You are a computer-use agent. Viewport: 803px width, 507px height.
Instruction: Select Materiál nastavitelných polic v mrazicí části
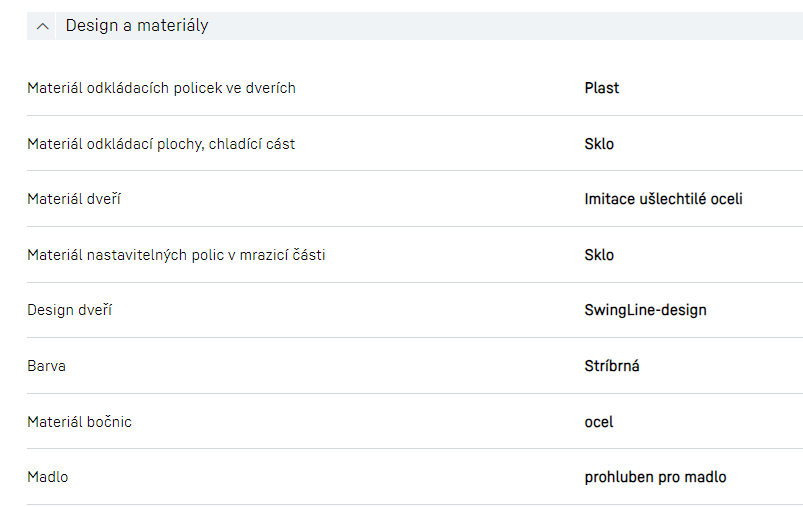(x=176, y=255)
